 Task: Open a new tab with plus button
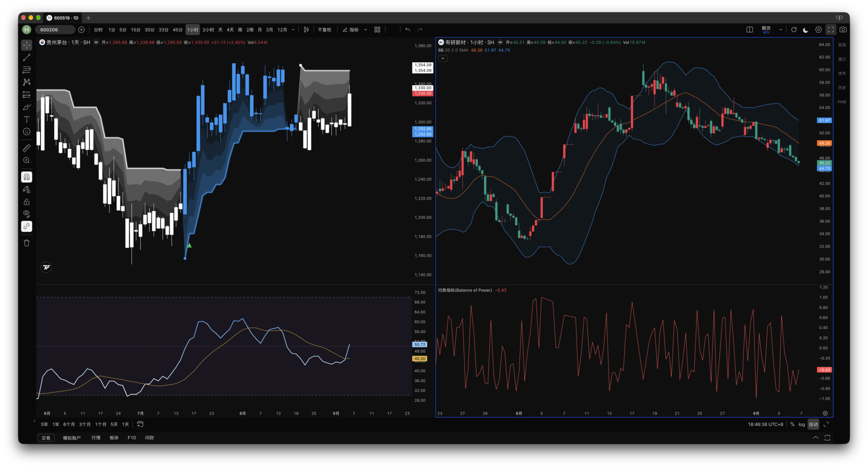[88, 18]
